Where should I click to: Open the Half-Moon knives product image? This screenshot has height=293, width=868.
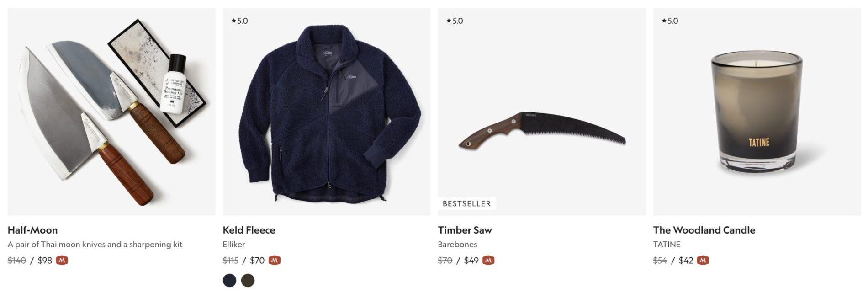tap(111, 112)
